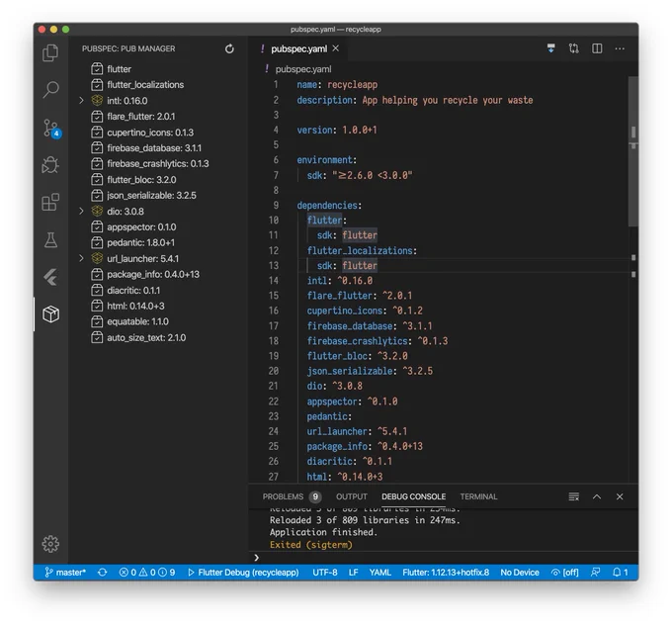672x625 pixels.
Task: Open the Flutter sidebar icon
Action: pos(50,277)
